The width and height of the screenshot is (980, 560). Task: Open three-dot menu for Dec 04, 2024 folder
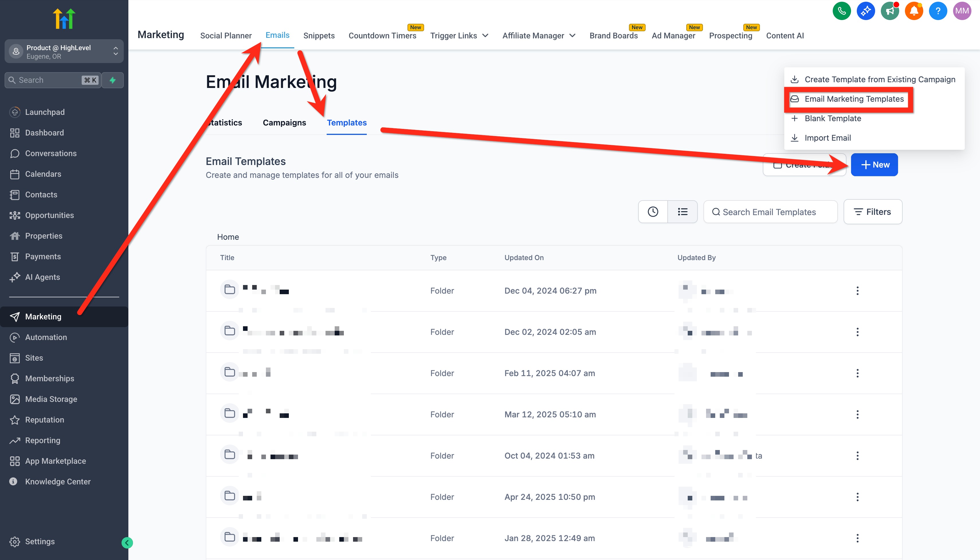click(857, 291)
